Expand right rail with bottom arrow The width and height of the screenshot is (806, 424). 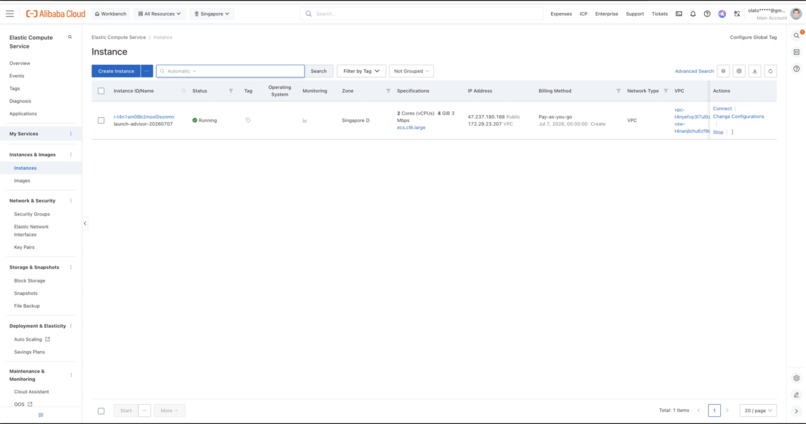click(796, 411)
